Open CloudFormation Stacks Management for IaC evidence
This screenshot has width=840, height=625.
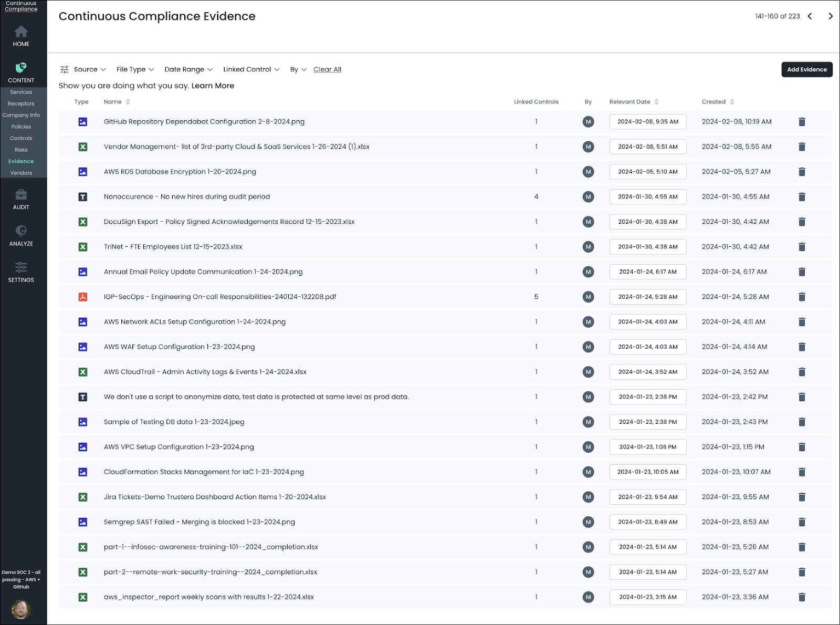click(204, 472)
